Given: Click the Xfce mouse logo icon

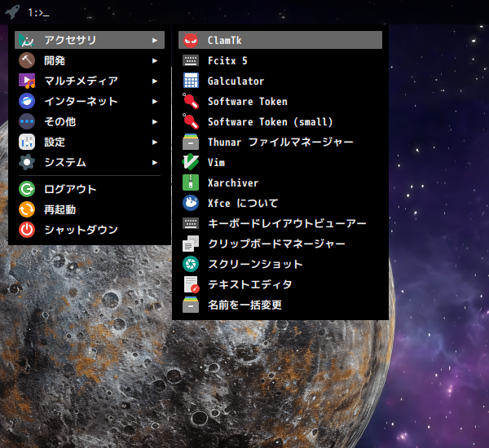Looking at the screenshot, I should click(191, 203).
